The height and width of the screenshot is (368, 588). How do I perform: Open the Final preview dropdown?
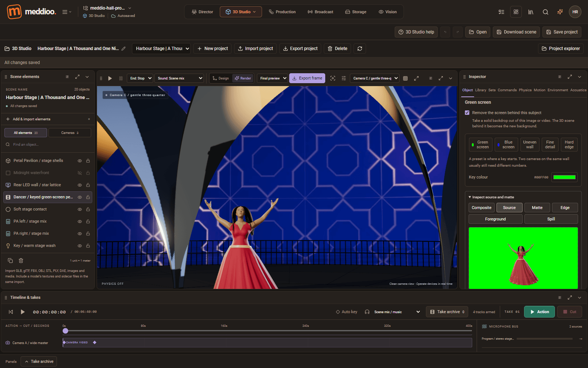pos(272,78)
